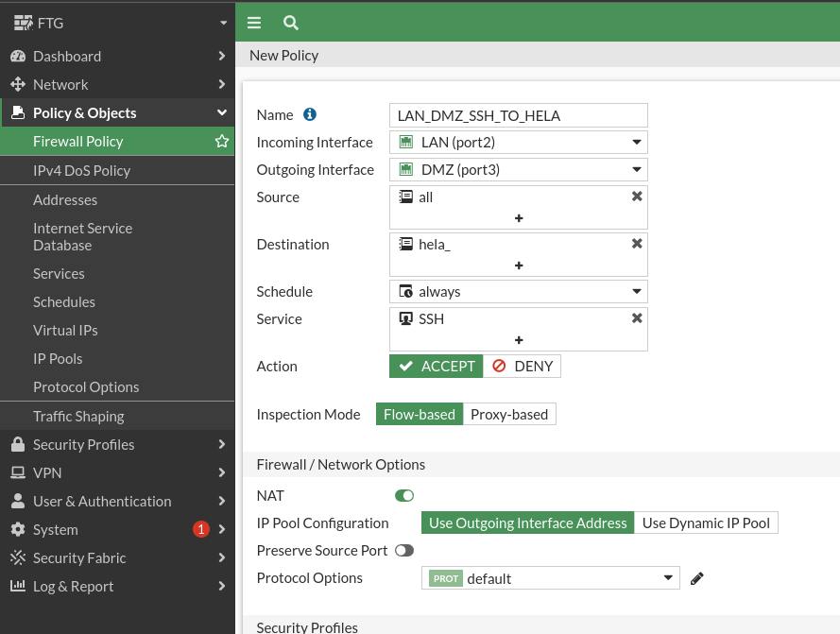Viewport: 840px width, 634px height.
Task: Open the Incoming Interface dropdown
Action: click(518, 142)
